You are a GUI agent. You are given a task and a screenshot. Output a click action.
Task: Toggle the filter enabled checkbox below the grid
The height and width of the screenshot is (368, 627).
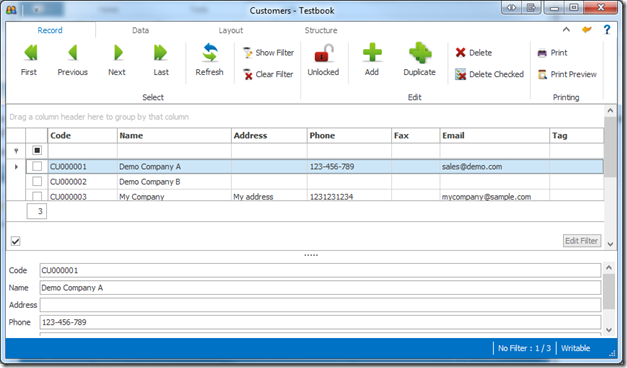16,241
